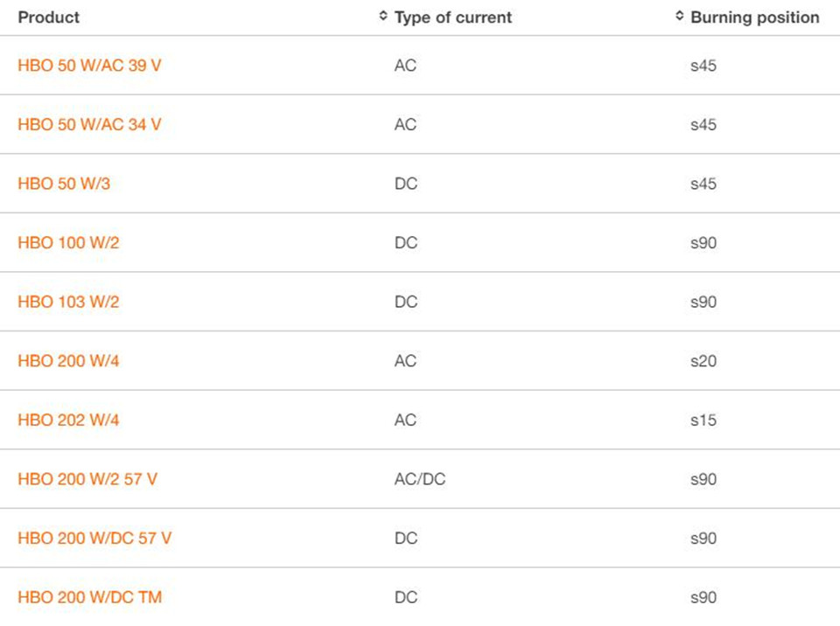The image size is (840, 626).
Task: Click the Product column header
Action: 48,17
